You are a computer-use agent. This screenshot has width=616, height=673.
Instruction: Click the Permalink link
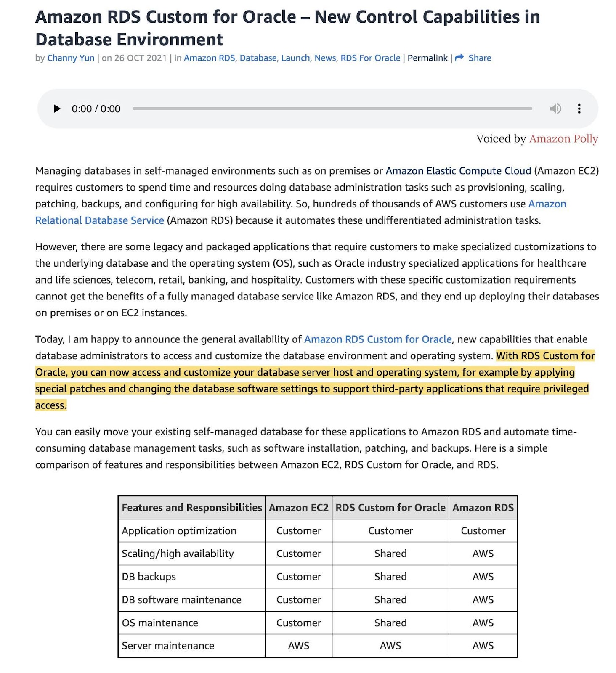pos(427,58)
